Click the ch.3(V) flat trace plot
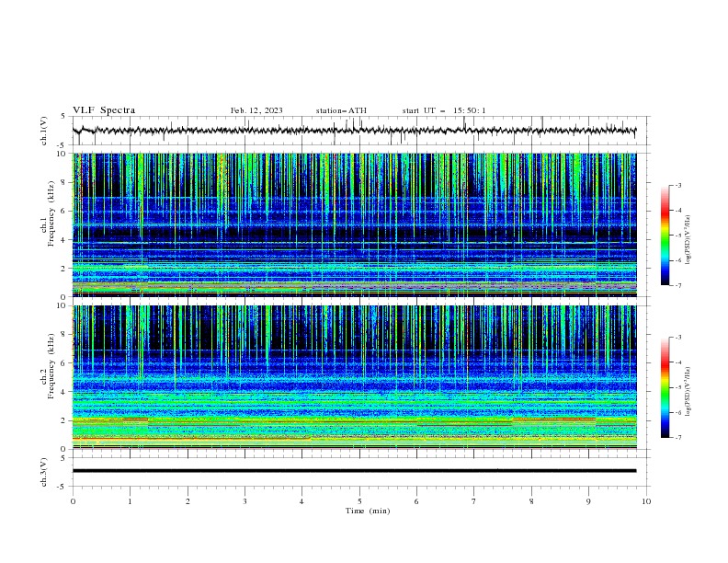 tap(360, 472)
